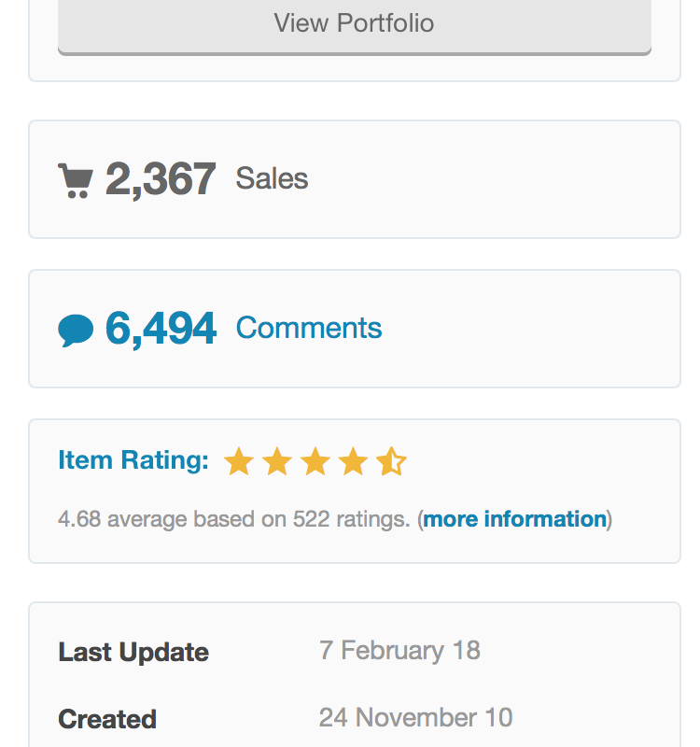This screenshot has height=747, width=700.
Task: Click the second rating star
Action: point(277,461)
